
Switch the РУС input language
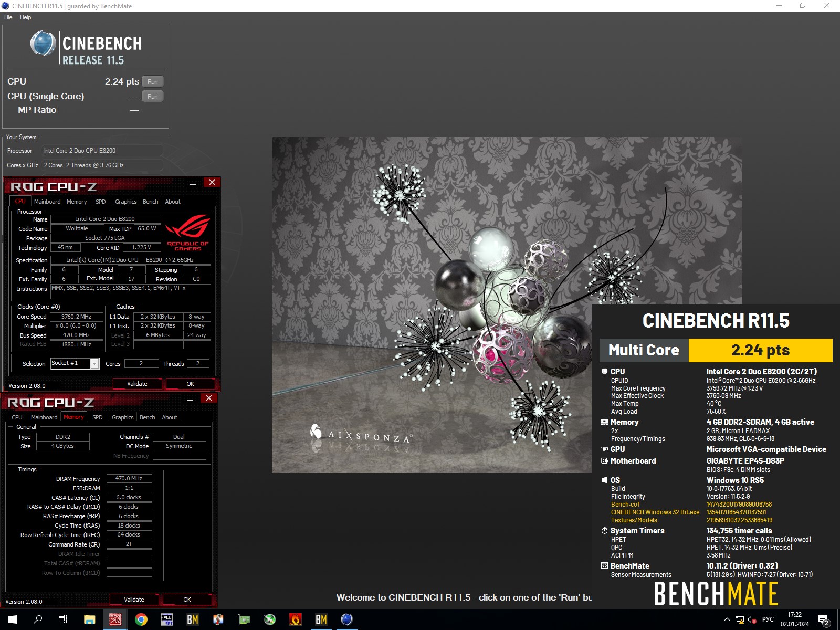pyautogui.click(x=768, y=619)
